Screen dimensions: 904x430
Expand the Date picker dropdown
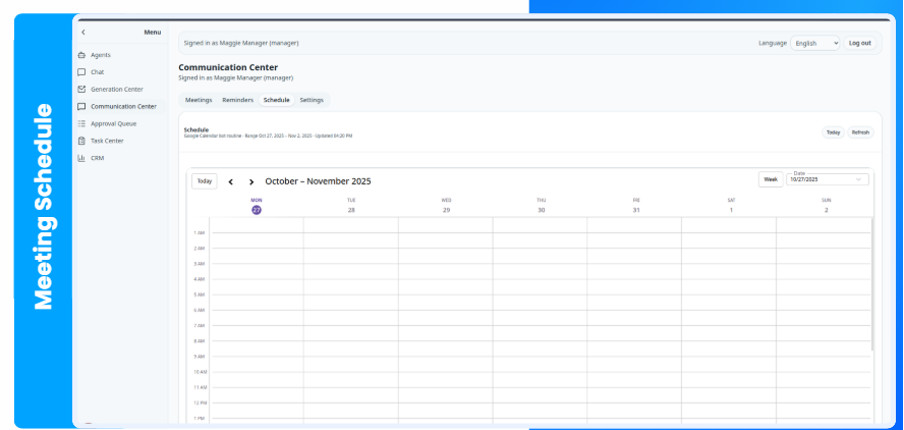click(858, 180)
